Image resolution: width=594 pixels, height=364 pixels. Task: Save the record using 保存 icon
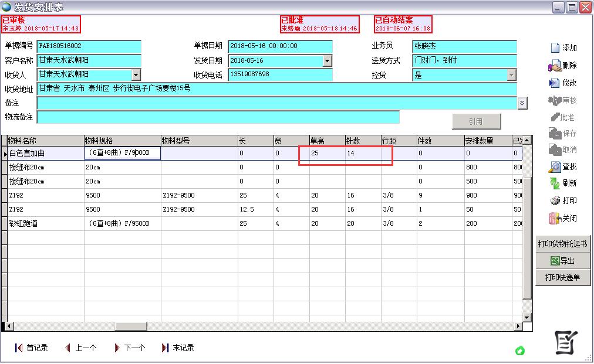(x=562, y=134)
